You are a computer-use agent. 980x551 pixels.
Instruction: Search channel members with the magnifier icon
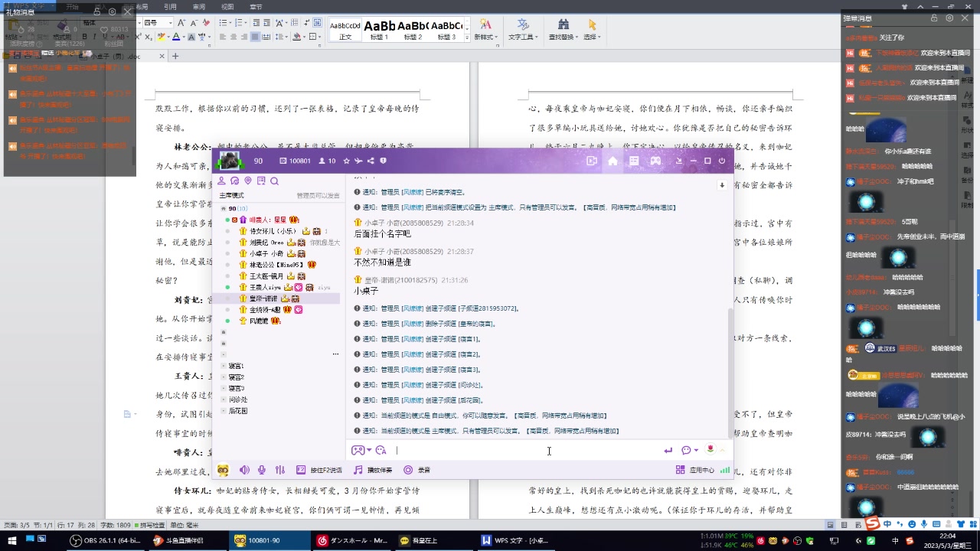tap(274, 181)
